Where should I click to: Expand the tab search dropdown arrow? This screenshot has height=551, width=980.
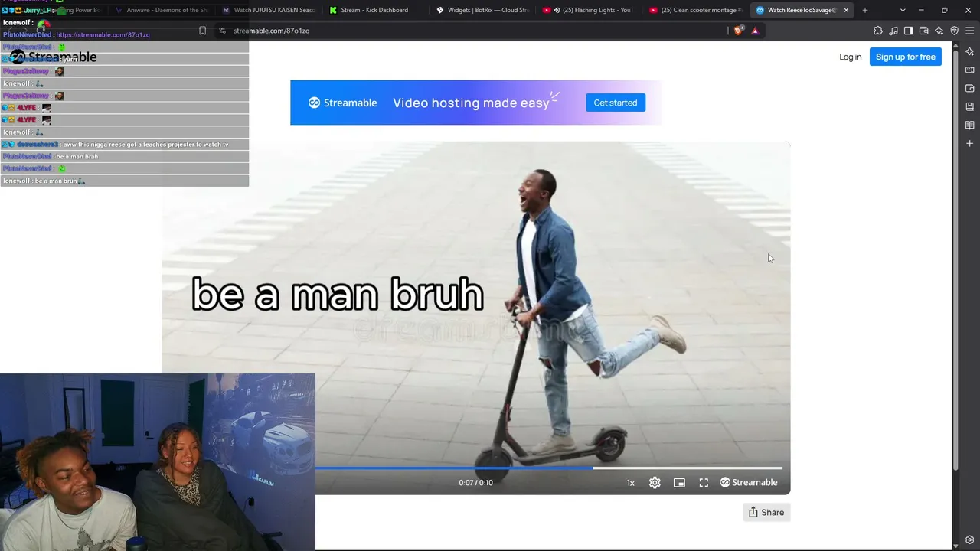[903, 10]
